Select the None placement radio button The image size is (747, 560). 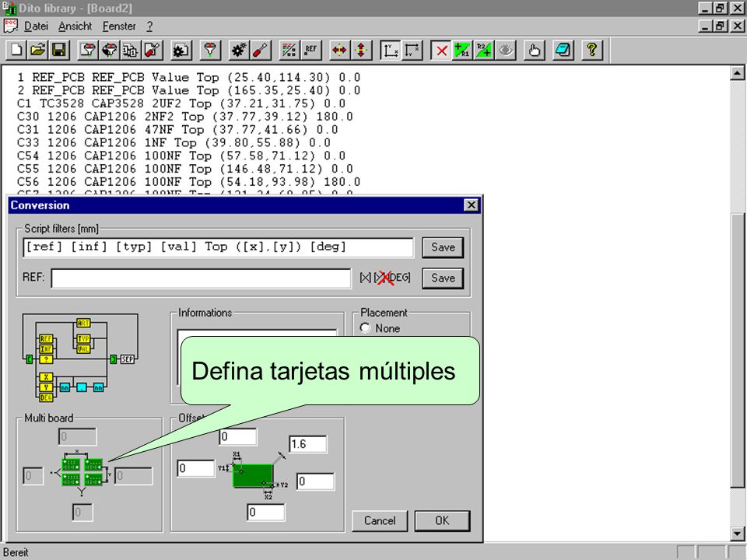(365, 328)
